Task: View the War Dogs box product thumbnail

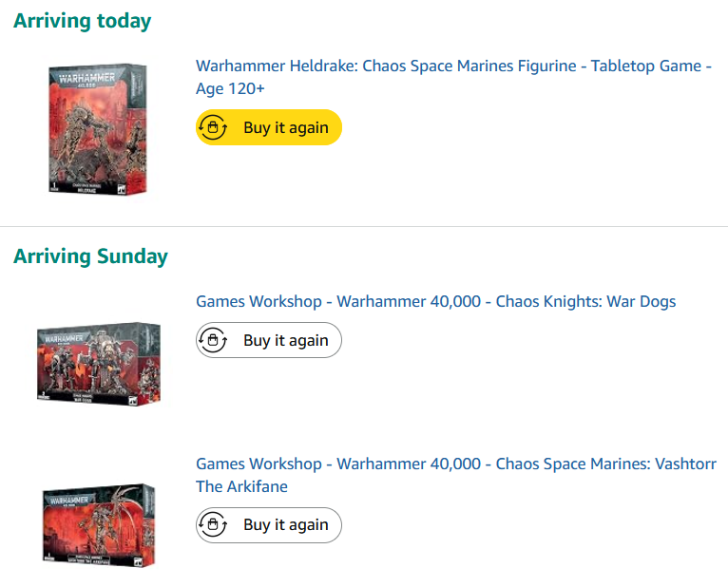Action: [x=99, y=364]
